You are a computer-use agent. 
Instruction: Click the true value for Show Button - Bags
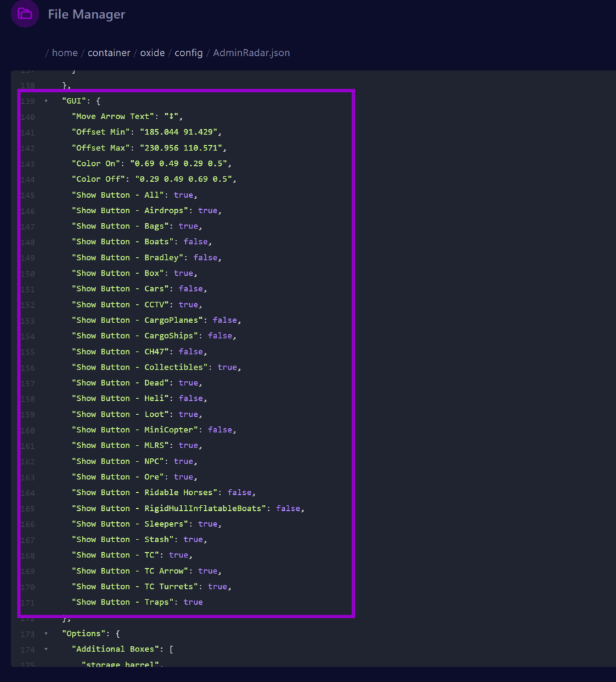(188, 226)
